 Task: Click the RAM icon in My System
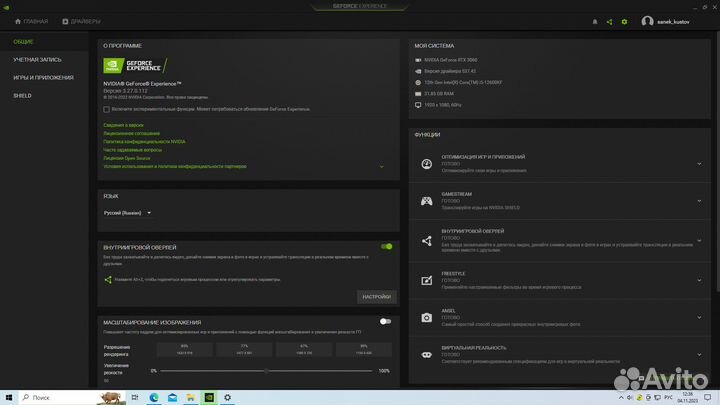pos(418,94)
